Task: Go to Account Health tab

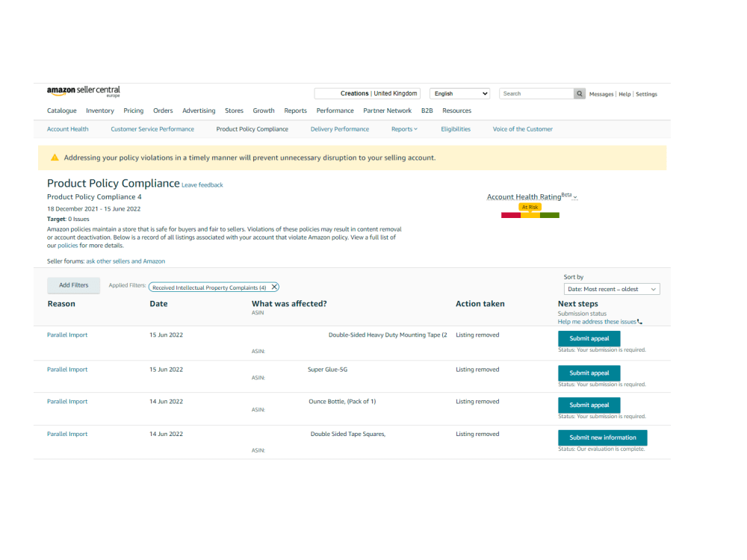Action: click(68, 129)
